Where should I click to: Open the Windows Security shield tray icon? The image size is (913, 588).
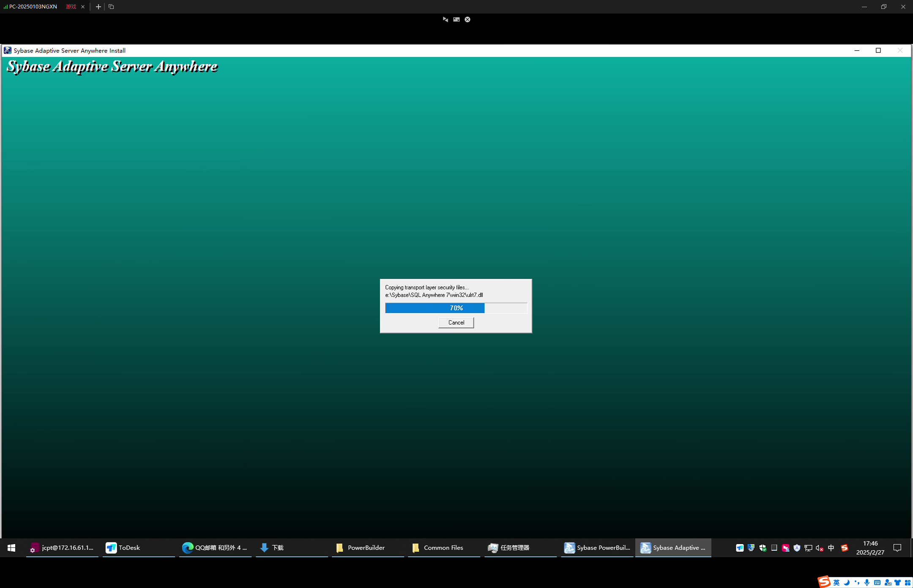(x=763, y=548)
